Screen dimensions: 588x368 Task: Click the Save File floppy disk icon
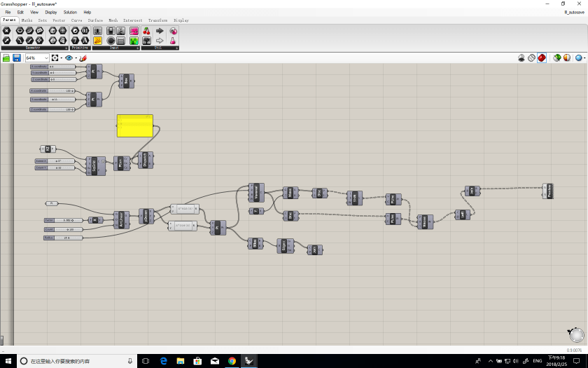(16, 57)
